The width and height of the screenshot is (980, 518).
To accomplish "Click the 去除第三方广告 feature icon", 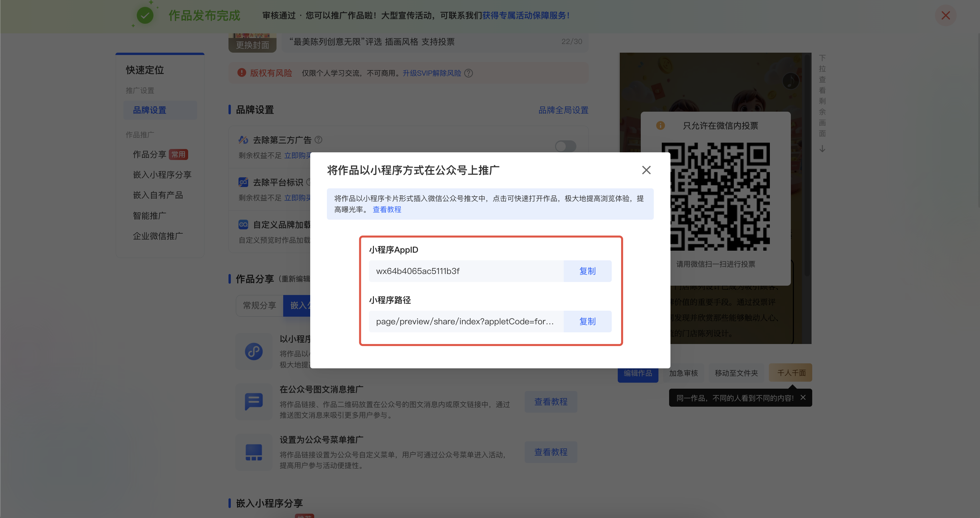I will (x=243, y=140).
